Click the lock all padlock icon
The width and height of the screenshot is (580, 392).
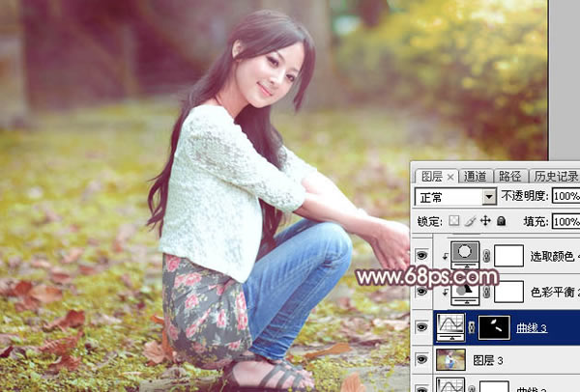pos(501,221)
